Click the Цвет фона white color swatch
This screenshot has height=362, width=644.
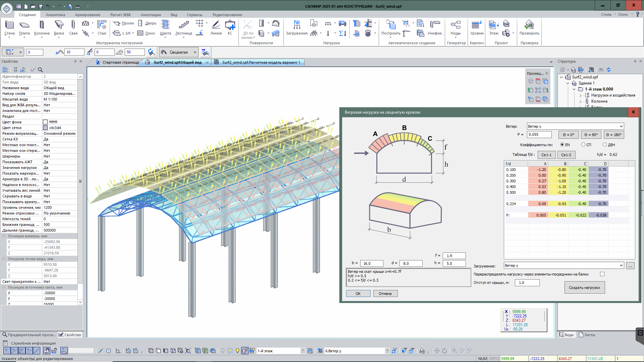pyautogui.click(x=45, y=122)
